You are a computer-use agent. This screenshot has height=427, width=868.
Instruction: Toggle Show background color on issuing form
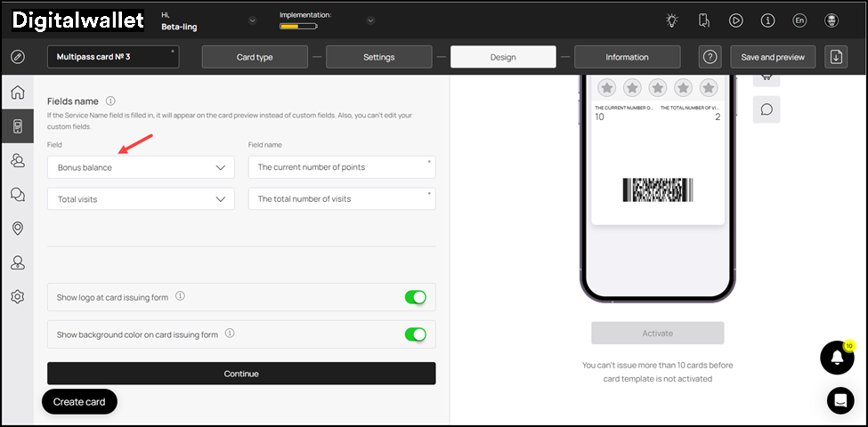pyautogui.click(x=415, y=334)
